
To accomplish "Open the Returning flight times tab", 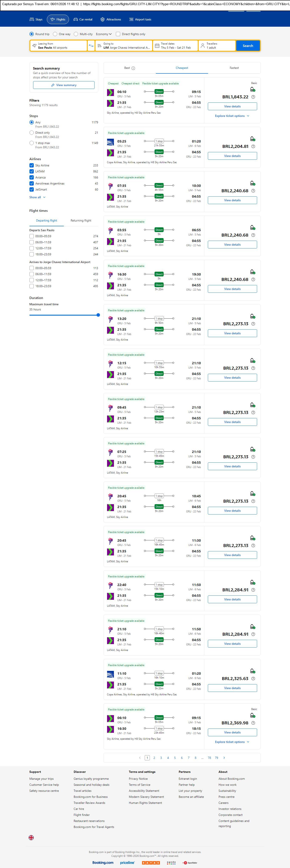I will [81, 221].
